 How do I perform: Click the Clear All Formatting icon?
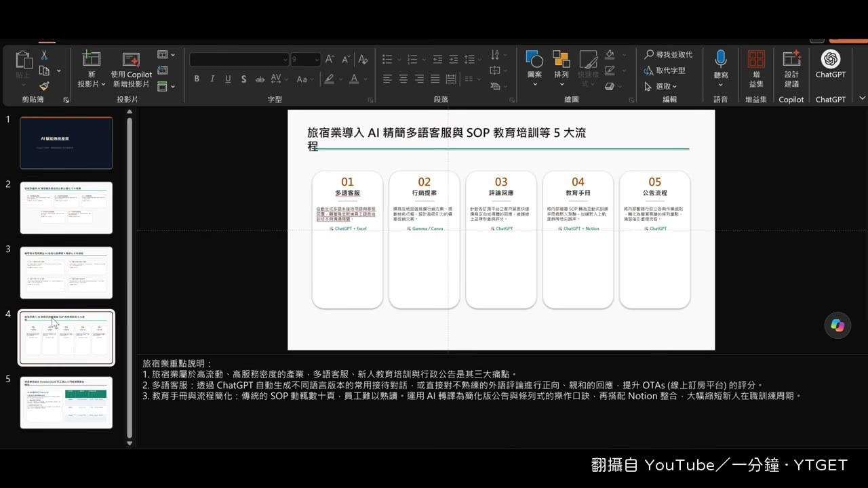click(363, 60)
